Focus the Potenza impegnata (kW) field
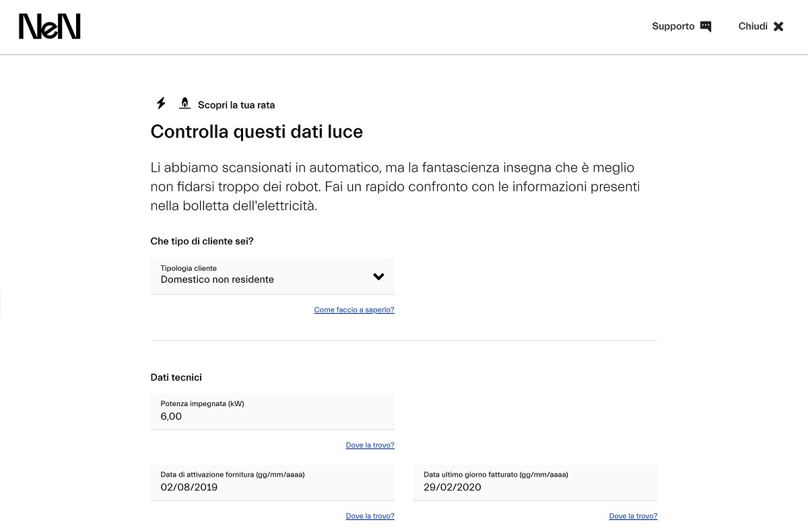 [273, 411]
